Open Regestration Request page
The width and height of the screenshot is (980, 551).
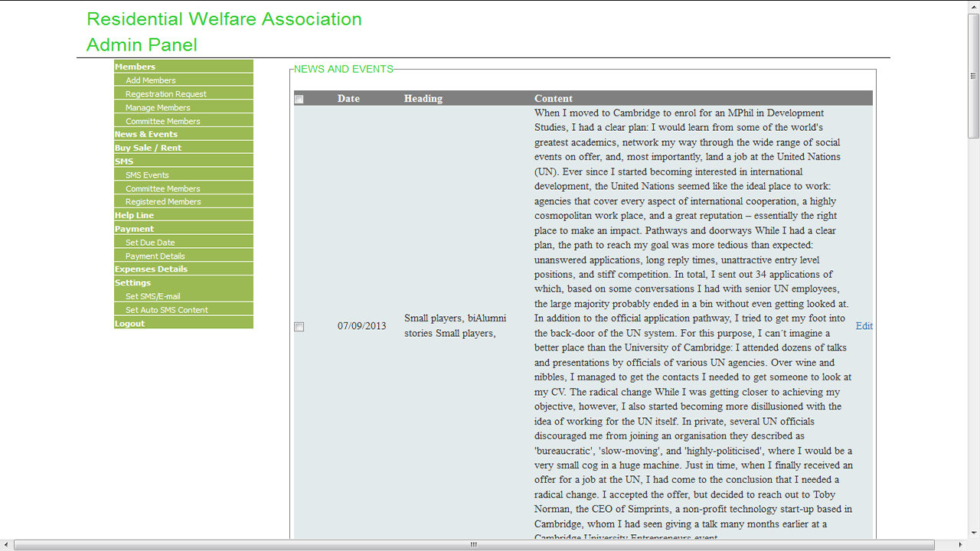[184, 94]
